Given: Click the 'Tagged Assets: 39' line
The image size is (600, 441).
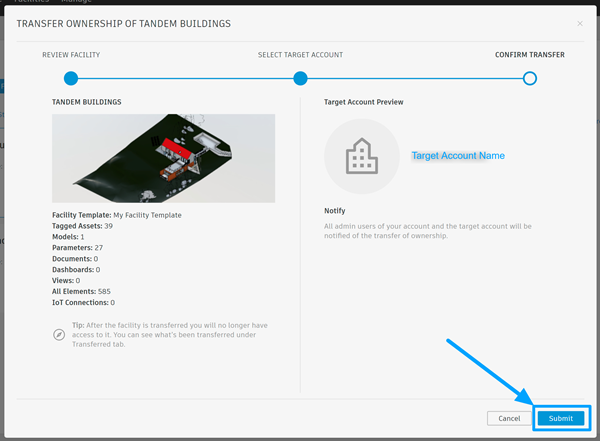Looking at the screenshot, I should pyautogui.click(x=82, y=226).
